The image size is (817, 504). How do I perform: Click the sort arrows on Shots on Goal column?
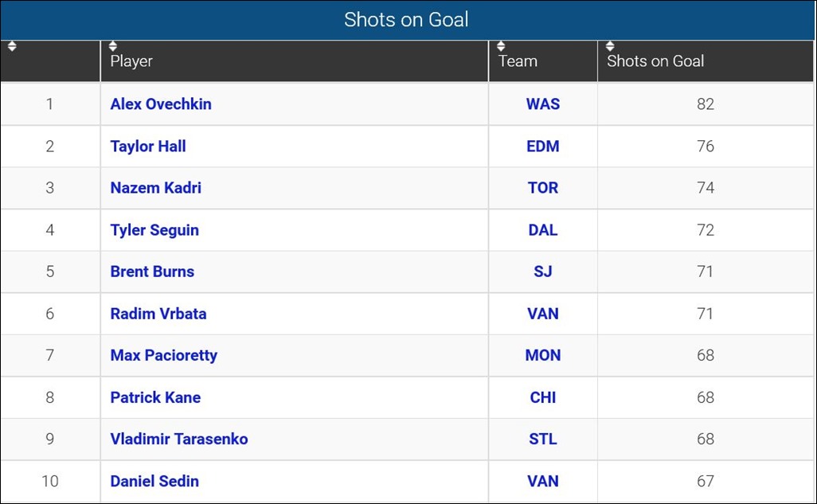[610, 46]
